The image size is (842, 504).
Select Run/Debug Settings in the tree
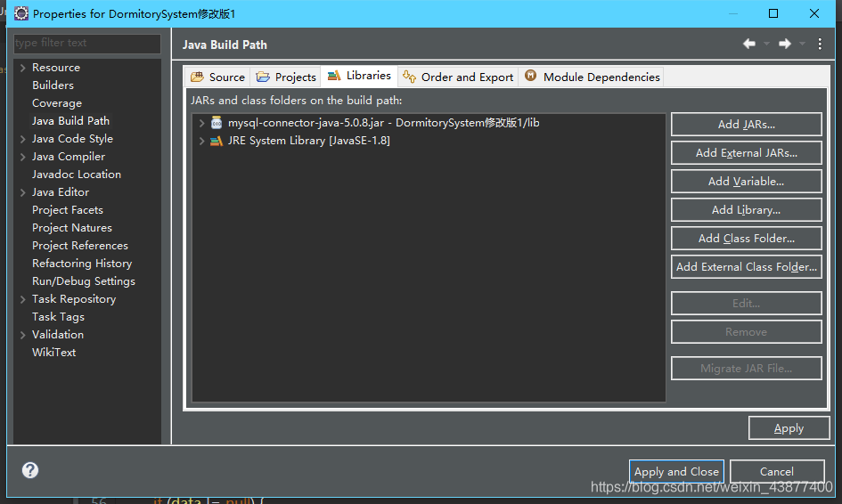(x=83, y=281)
